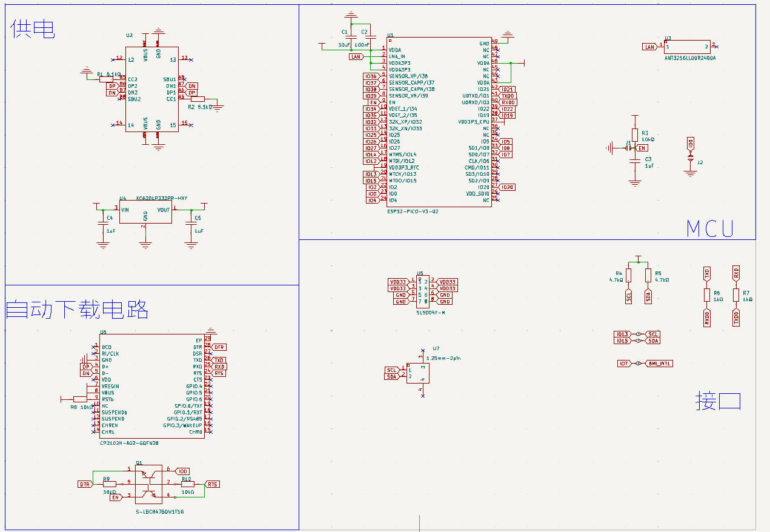Screen dimensions: 770x532
Task: Click the LAN label at U1 LNA_IN
Action: coord(357,57)
